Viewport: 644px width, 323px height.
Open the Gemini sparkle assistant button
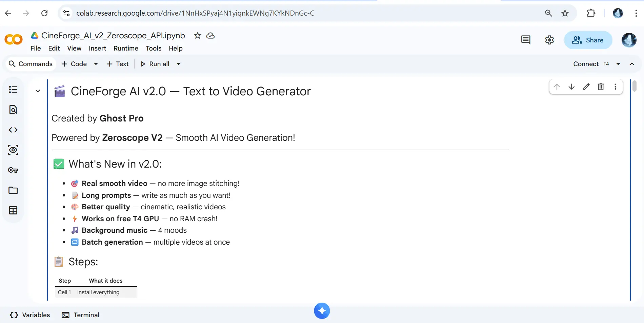pos(322,311)
